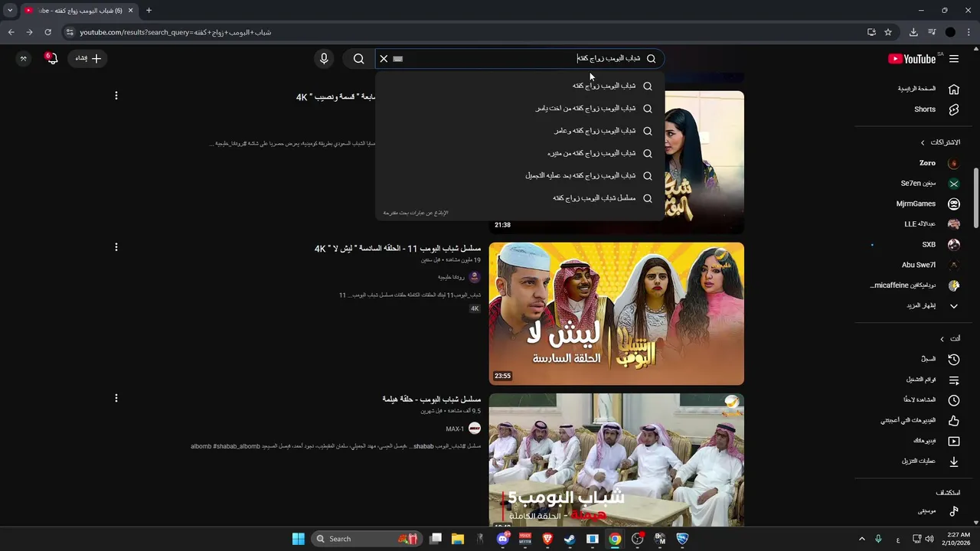Open video title الحلقة السادسة ليش لا

tap(397, 249)
